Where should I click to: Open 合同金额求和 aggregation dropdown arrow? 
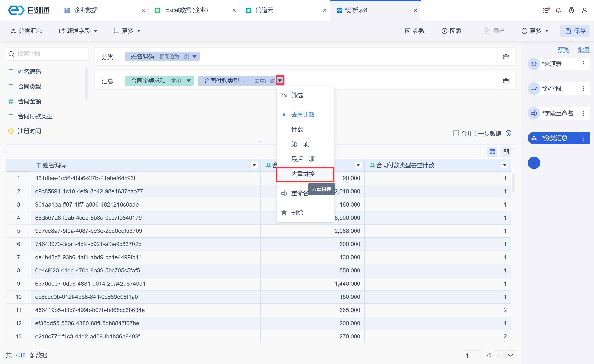click(189, 81)
